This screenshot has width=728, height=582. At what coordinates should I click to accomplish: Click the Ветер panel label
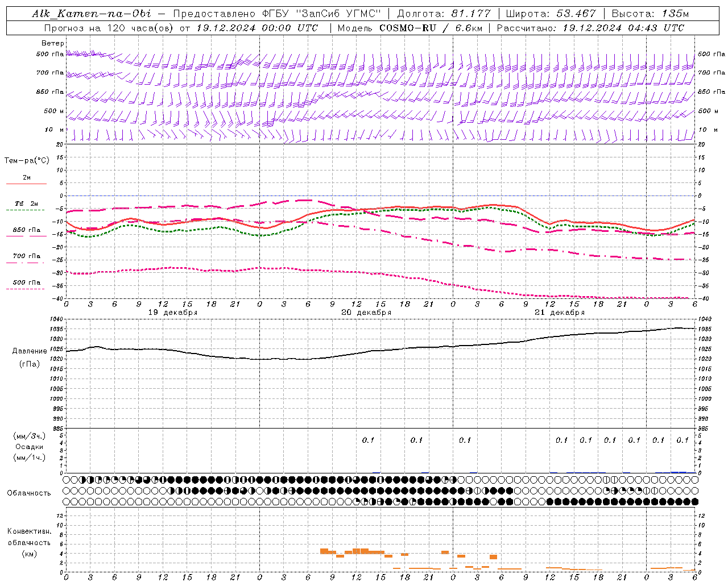[x=52, y=43]
